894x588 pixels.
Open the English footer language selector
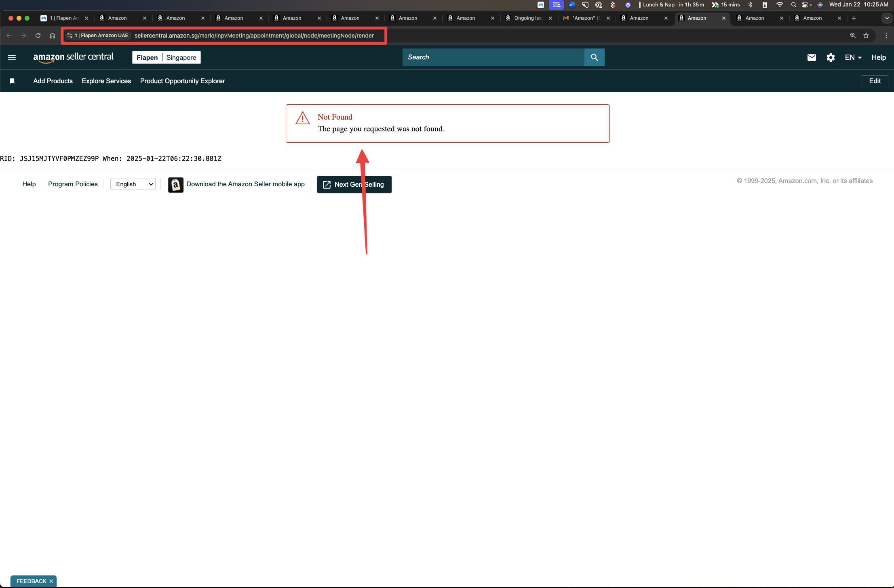point(133,184)
